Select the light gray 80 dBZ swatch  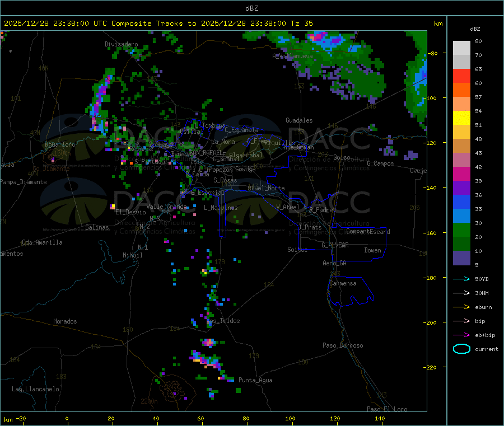coord(461,48)
